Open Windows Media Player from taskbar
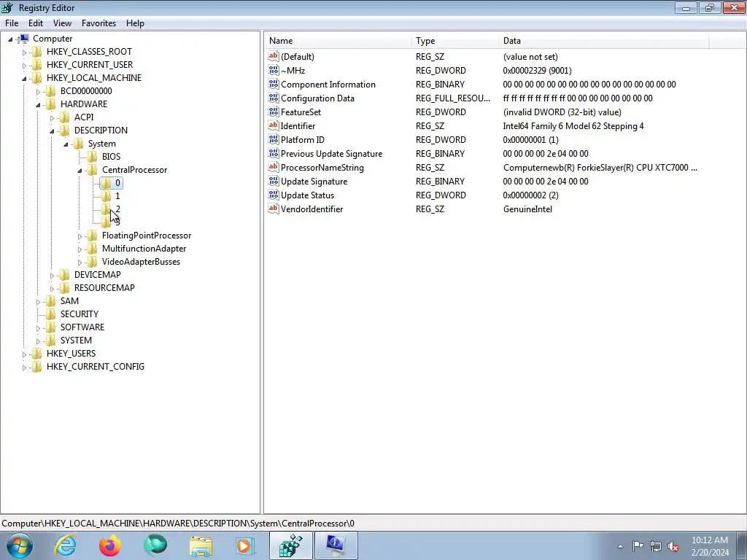This screenshot has height=560, width=747. coord(245,545)
